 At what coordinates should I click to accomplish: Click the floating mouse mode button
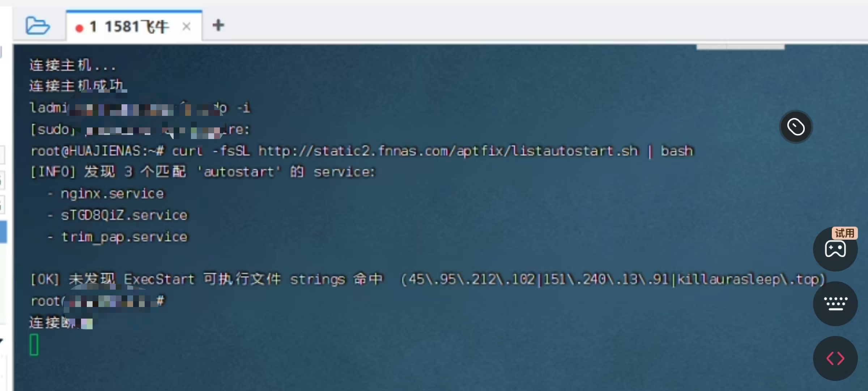coord(796,127)
